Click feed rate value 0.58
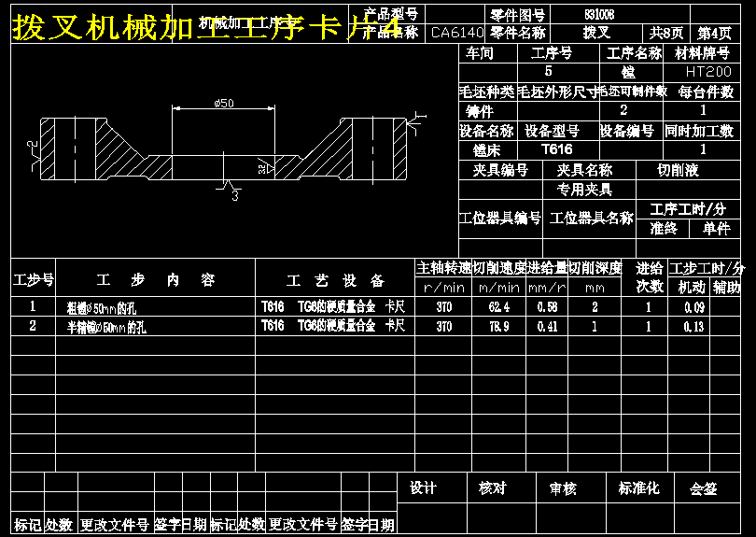 tap(547, 307)
